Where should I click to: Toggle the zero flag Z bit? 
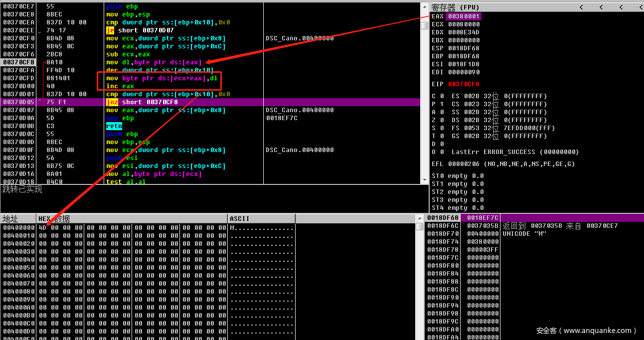(442, 120)
